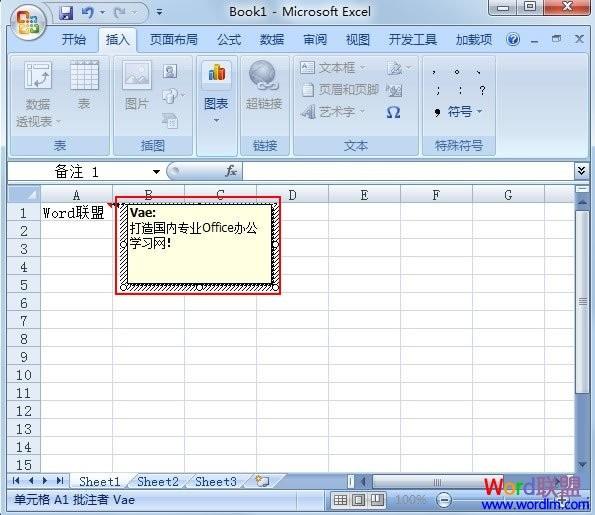Switch to Page Break Preview button

377,500
